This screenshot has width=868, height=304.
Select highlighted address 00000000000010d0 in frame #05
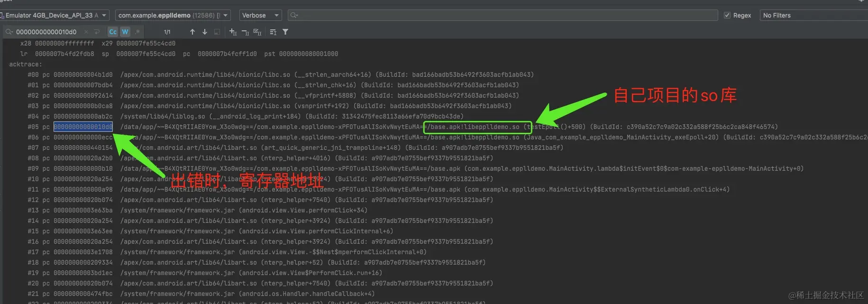point(83,127)
